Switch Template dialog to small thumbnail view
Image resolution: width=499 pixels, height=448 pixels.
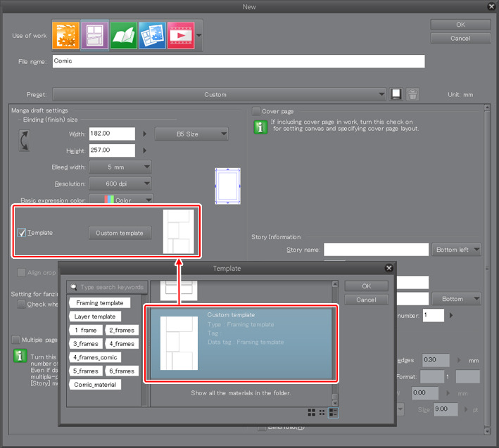pos(322,412)
